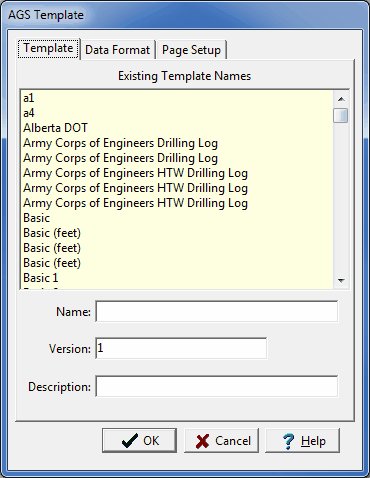
Task: Click into the Version field
Action: [x=181, y=348]
